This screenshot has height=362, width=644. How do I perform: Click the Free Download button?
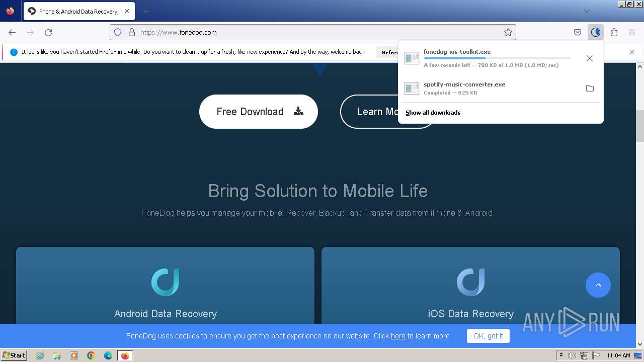259,112
